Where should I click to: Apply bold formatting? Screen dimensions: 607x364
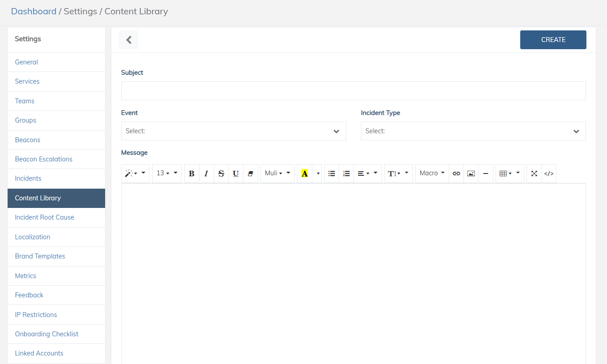coord(191,174)
